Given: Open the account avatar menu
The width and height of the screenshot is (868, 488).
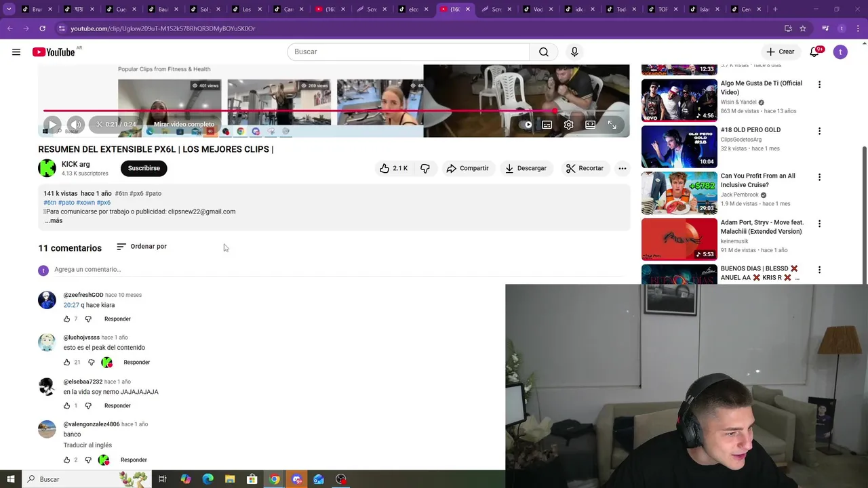Looking at the screenshot, I should 840,52.
